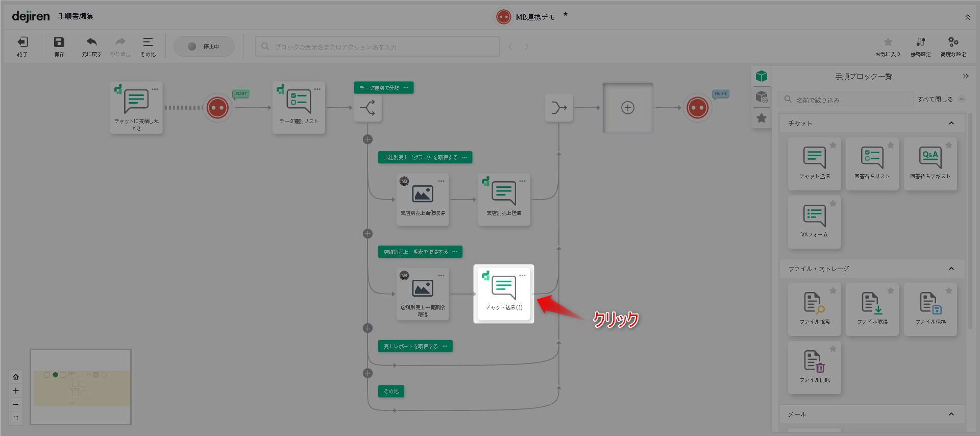This screenshot has height=436, width=980.
Task: Click the 終了 exit icon
Action: pyautogui.click(x=22, y=42)
